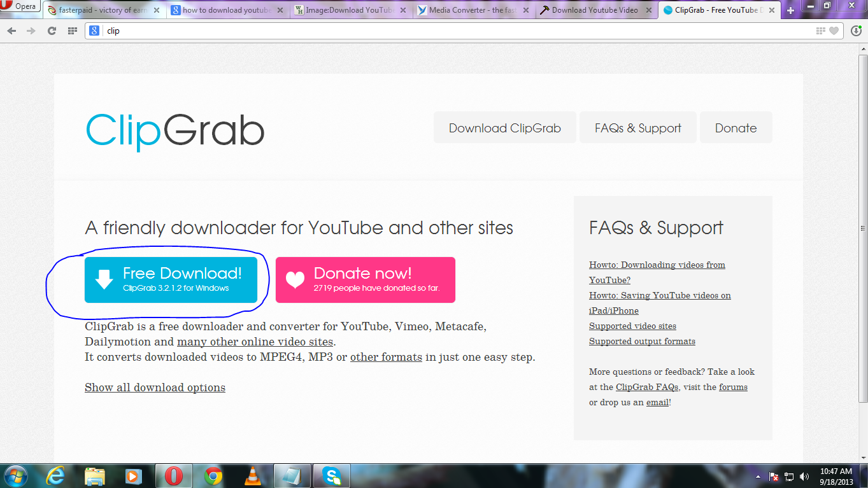Launch Internet Explorer from the taskbar
The width and height of the screenshot is (868, 488).
(x=55, y=476)
